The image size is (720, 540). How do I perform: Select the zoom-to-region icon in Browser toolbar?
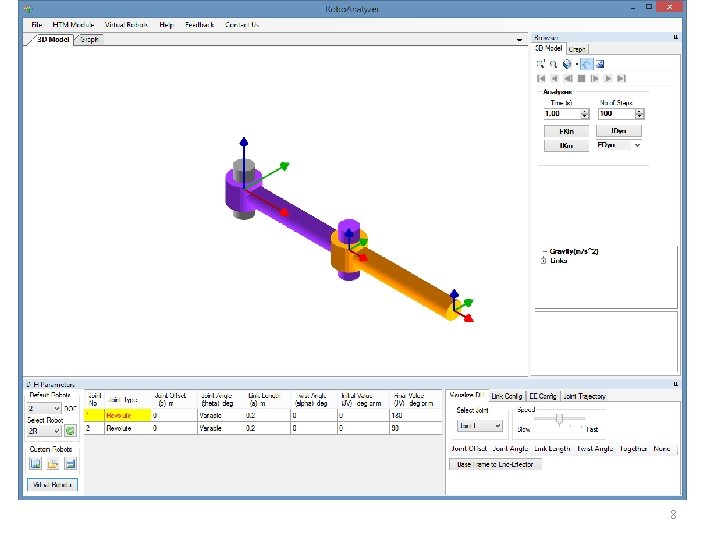point(540,64)
